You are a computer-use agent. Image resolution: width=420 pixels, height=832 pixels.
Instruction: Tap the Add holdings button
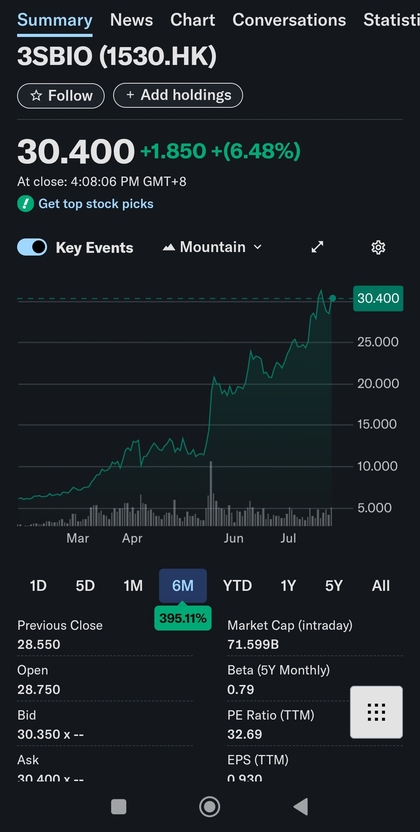178,96
